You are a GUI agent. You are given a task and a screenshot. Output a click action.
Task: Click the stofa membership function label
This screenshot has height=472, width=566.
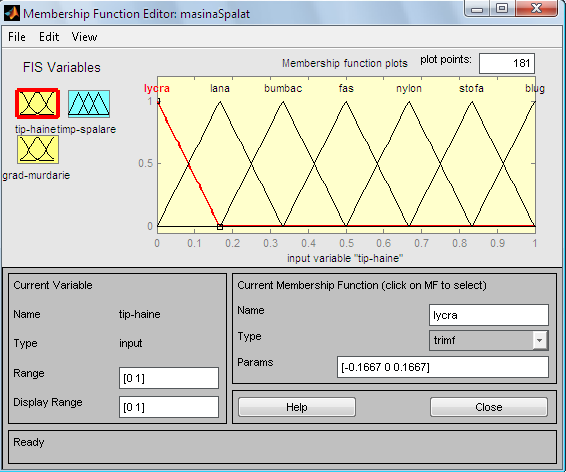[471, 88]
